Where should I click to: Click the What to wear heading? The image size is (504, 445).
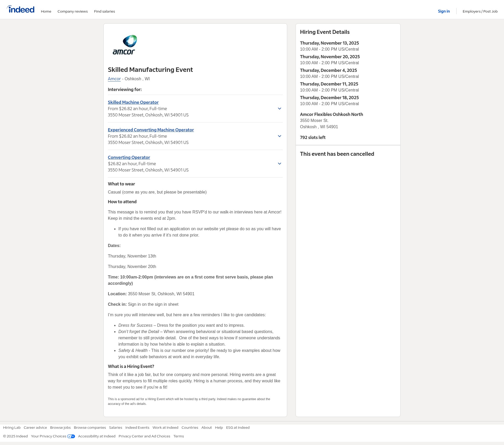click(121, 184)
